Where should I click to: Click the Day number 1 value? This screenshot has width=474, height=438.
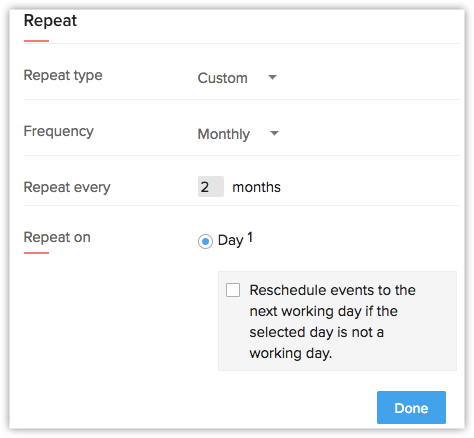point(250,238)
